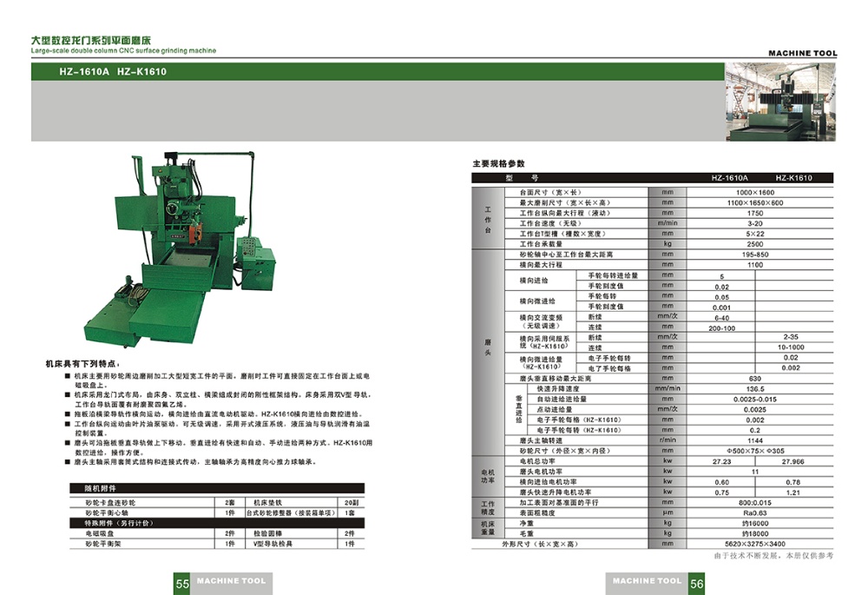Click the page number 56 box
The height and width of the screenshot is (595, 868).
697,585
